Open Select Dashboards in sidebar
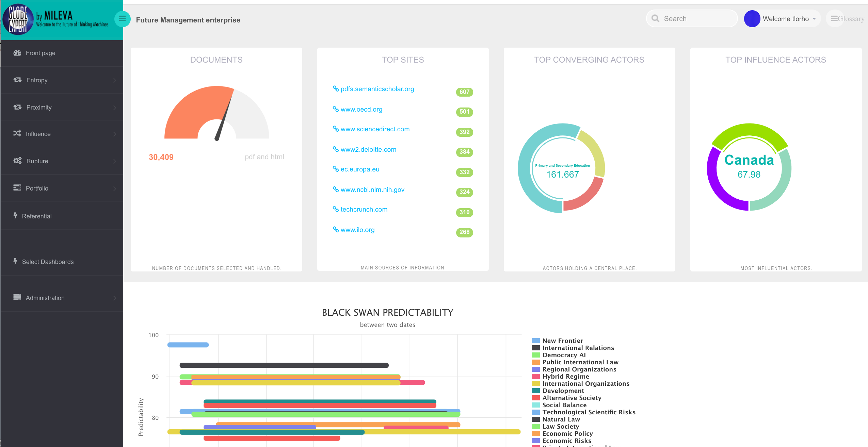The height and width of the screenshot is (447, 868). pyautogui.click(x=48, y=262)
